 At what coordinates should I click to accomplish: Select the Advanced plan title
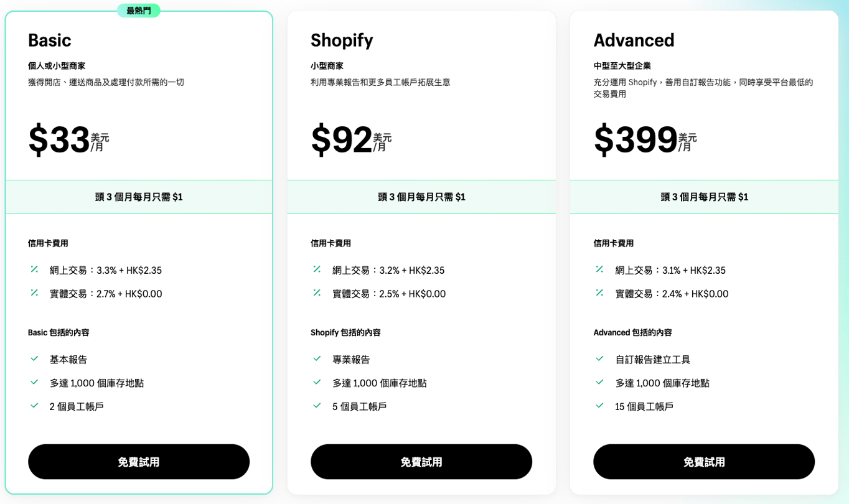pos(634,40)
